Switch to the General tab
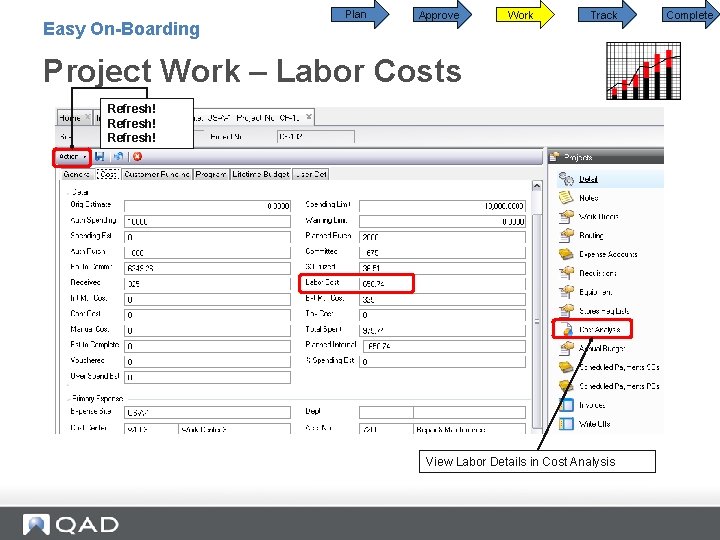The height and width of the screenshot is (540, 720). [76, 174]
